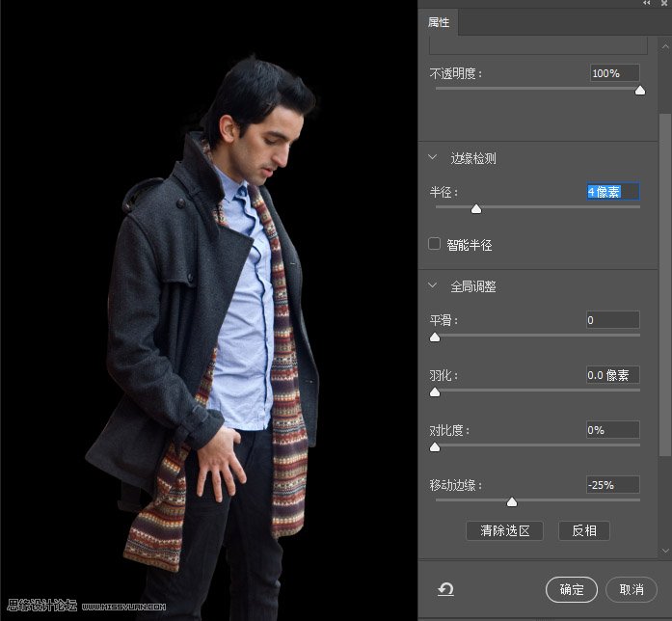672x621 pixels.
Task: Enable the 智能半径 checkbox
Action: [435, 244]
